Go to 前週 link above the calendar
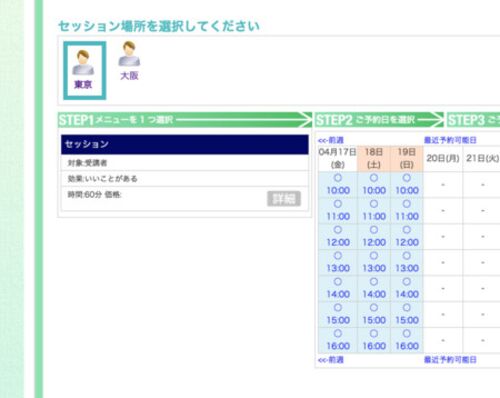This screenshot has height=398, width=500. [x=331, y=140]
